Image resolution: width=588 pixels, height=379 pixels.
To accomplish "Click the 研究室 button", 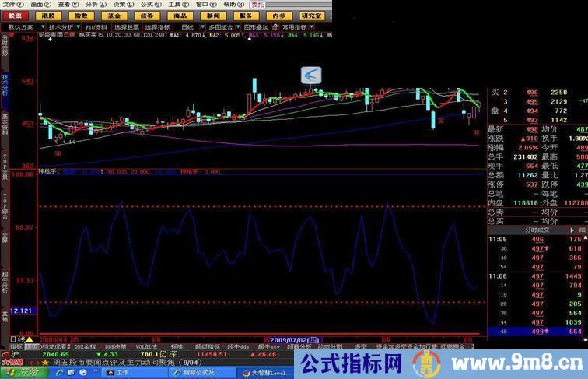I will pyautogui.click(x=310, y=15).
